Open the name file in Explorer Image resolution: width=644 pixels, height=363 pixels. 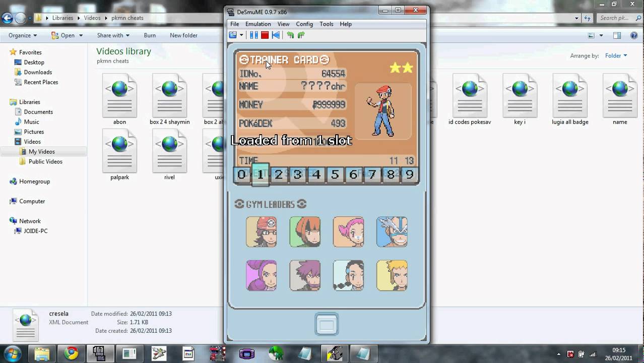[620, 100]
